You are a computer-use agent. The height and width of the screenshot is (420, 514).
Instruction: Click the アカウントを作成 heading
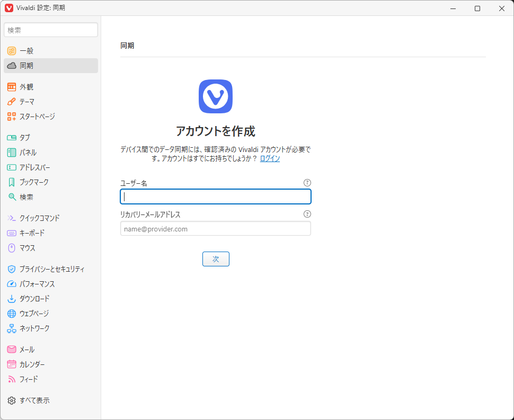(x=216, y=131)
